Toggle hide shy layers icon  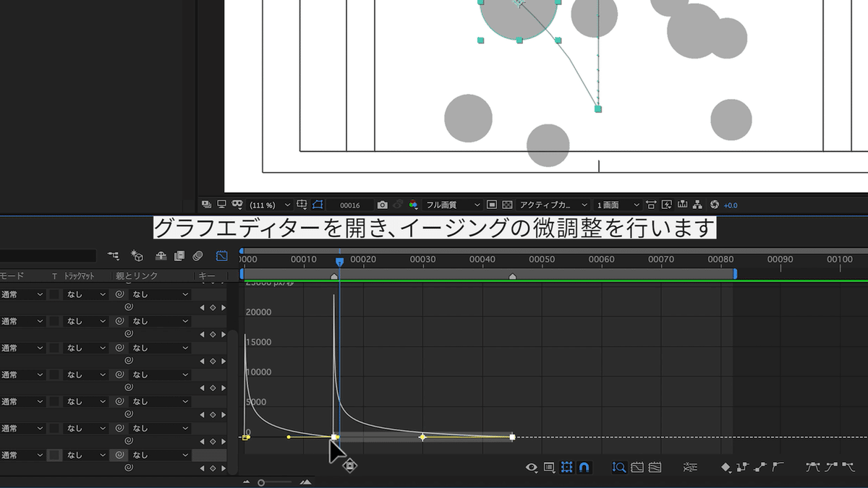(162, 255)
